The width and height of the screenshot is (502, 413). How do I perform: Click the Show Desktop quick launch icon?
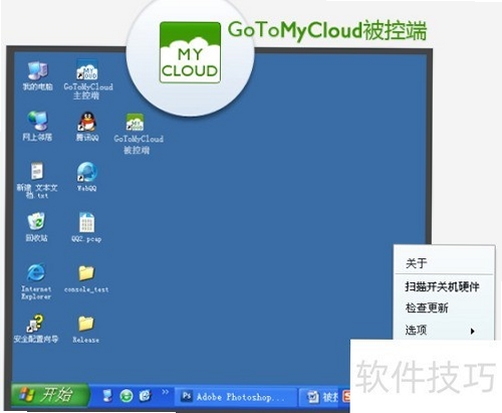tap(107, 396)
